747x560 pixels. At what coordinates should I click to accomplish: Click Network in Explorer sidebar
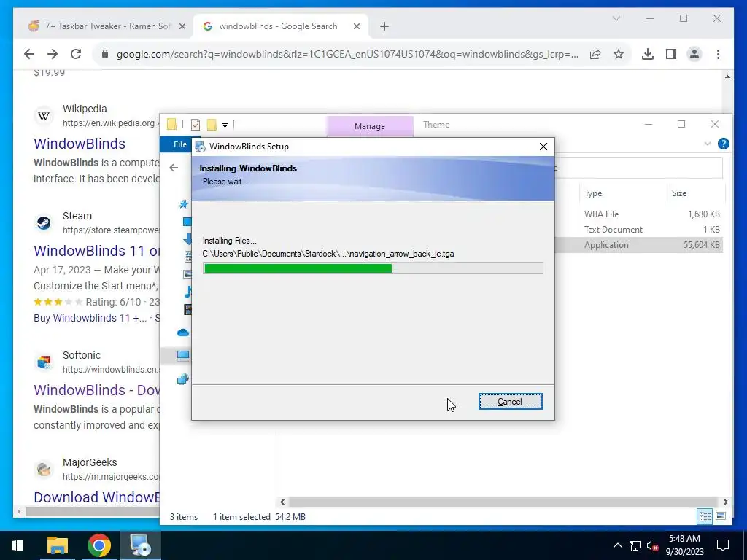tap(183, 379)
